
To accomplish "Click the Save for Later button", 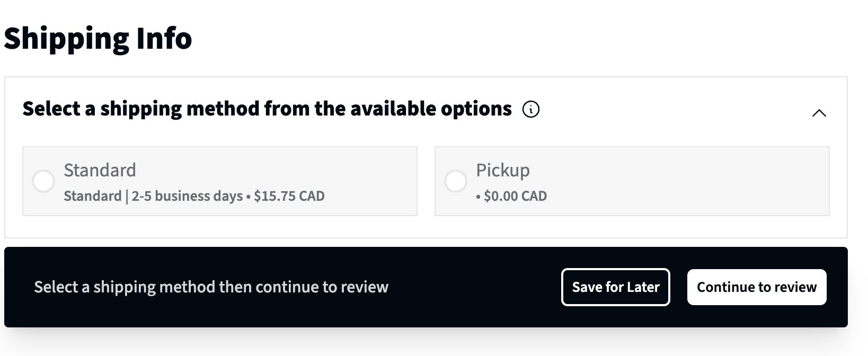I will [x=615, y=287].
